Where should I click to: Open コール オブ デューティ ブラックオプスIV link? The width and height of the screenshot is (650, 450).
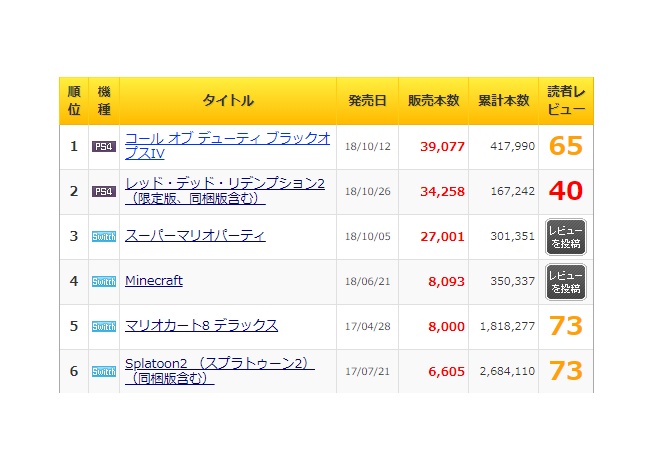tap(228, 146)
